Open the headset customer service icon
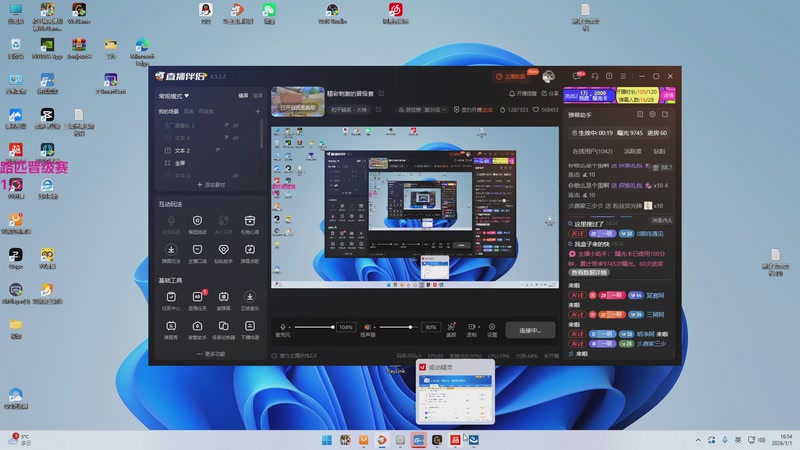 coord(595,76)
